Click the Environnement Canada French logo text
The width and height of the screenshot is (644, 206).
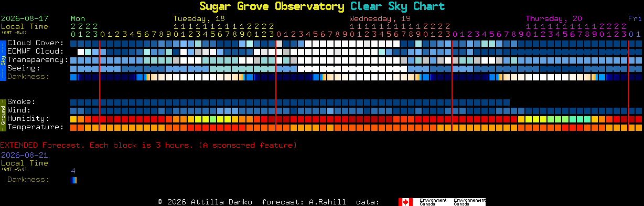click(469, 202)
